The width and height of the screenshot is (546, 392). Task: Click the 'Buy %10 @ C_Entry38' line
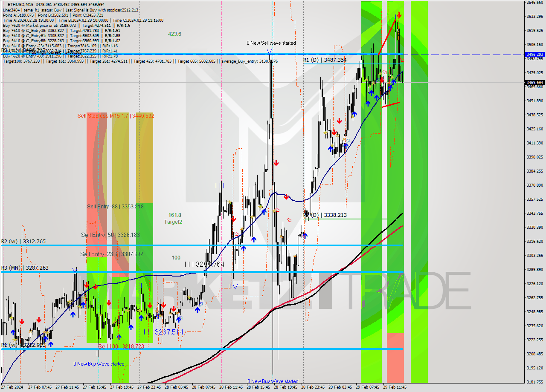pos(61,30)
